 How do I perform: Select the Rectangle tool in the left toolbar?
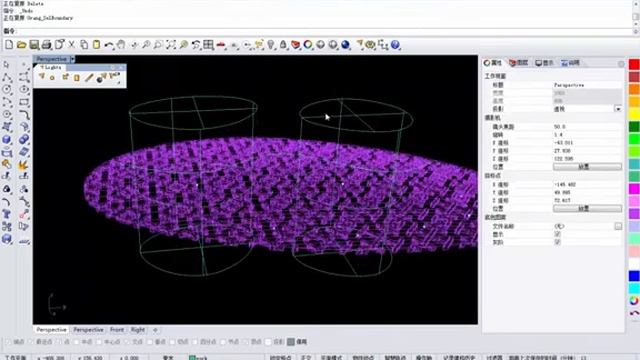pyautogui.click(x=24, y=102)
